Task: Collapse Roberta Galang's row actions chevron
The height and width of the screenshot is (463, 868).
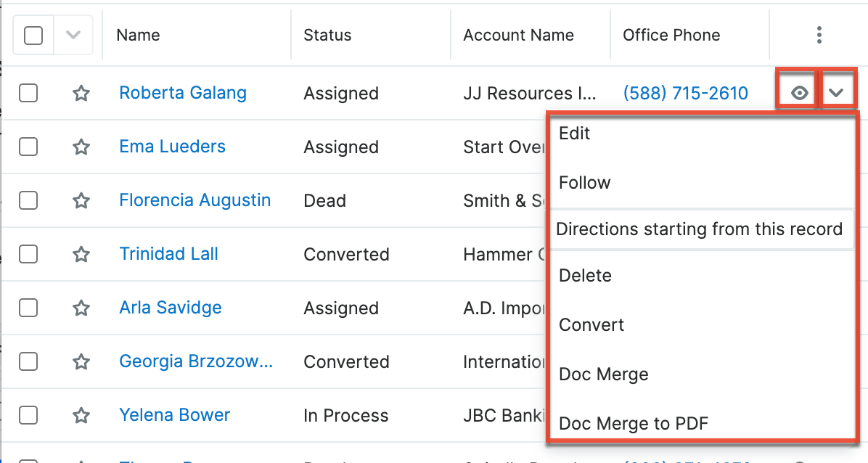Action: click(837, 93)
